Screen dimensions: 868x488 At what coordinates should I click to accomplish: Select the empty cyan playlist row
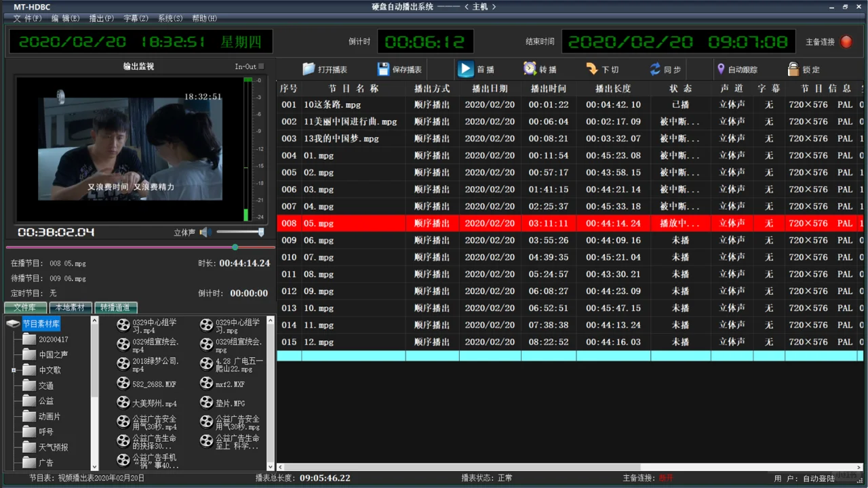click(570, 356)
